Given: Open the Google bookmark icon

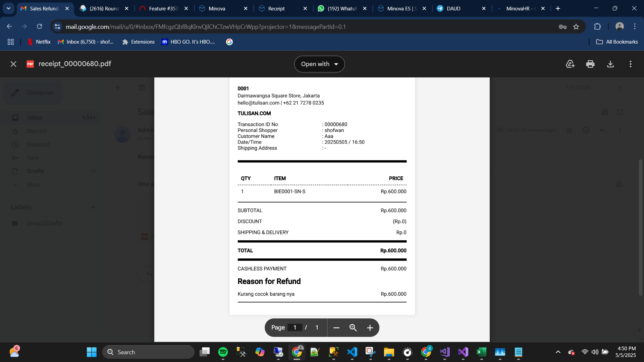Looking at the screenshot, I should click(229, 42).
